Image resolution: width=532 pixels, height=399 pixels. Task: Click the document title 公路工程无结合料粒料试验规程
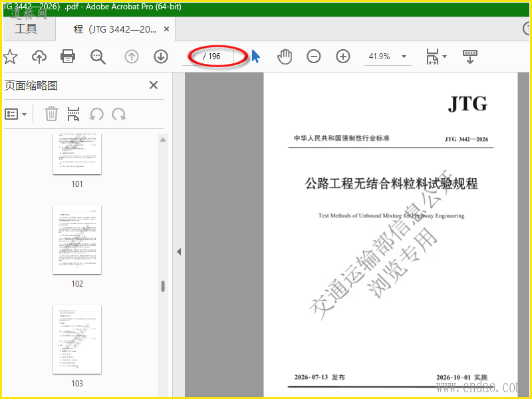tap(391, 184)
